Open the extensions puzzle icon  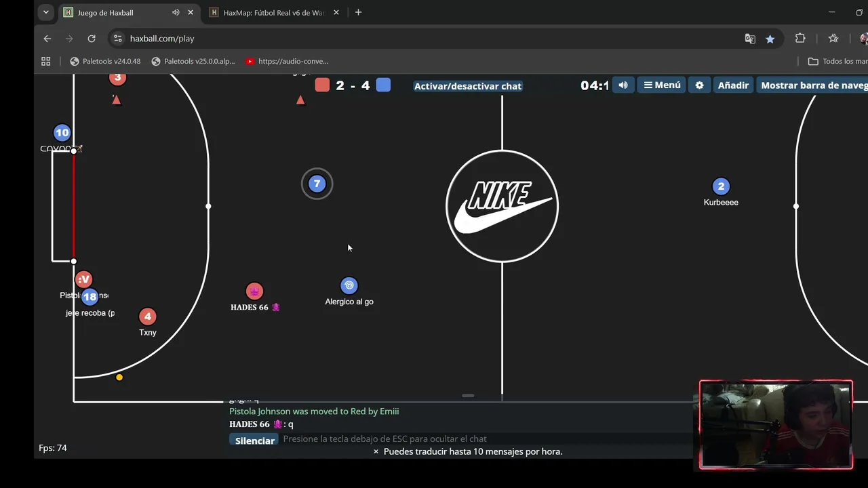coord(800,39)
